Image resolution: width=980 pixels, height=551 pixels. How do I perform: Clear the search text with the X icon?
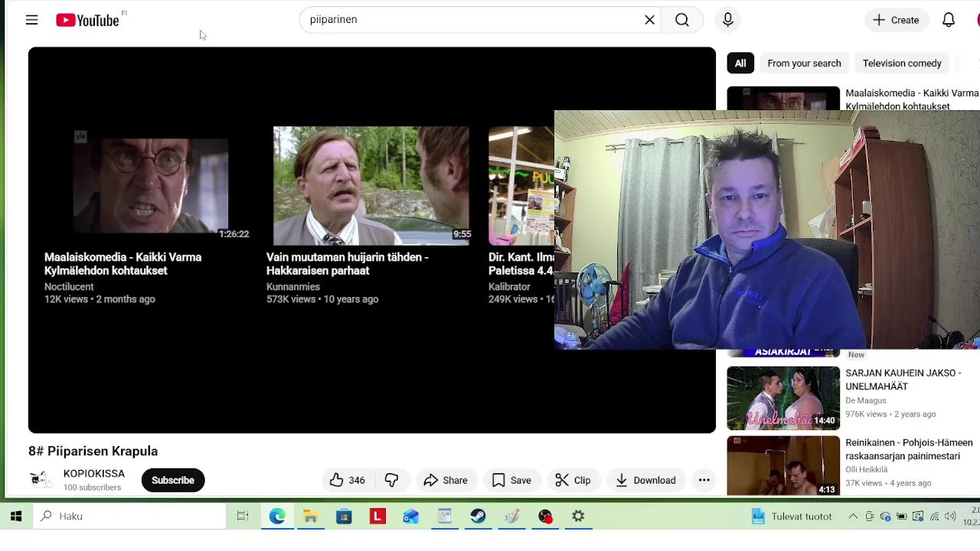tap(649, 20)
